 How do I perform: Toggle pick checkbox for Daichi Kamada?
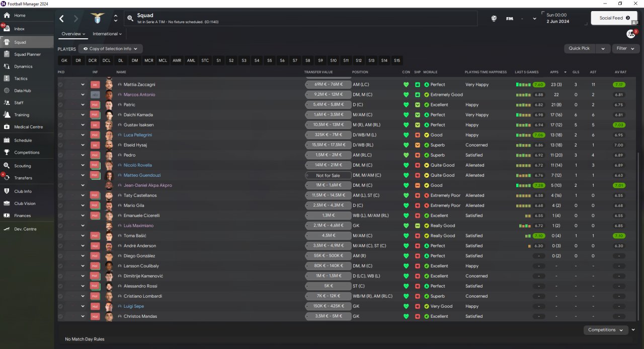[60, 115]
